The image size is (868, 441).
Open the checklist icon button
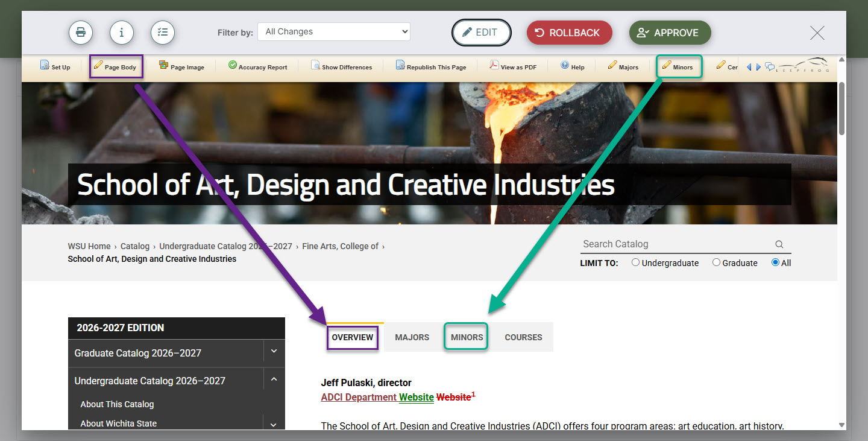163,33
